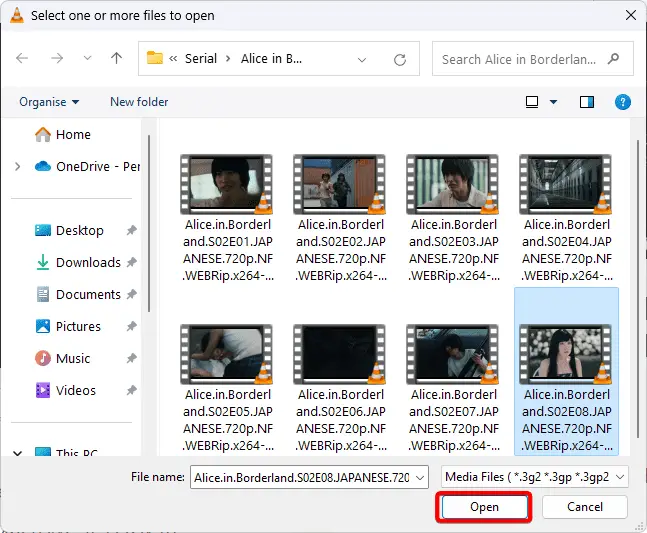Click the pin icon beside Downloads
This screenshot has height=533, width=647.
[x=131, y=262]
